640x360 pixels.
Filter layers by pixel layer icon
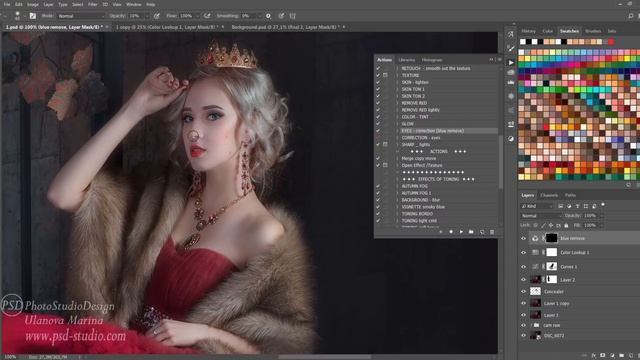tap(560, 206)
